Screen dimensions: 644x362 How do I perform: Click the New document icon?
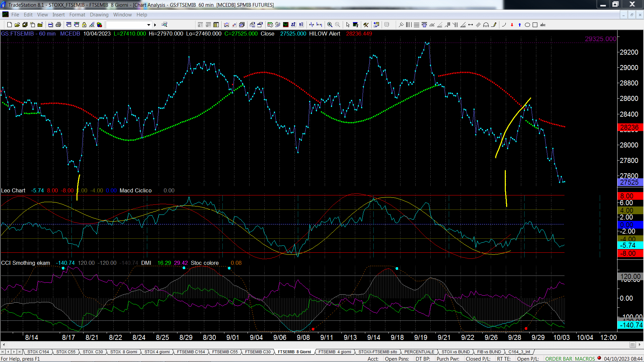(x=9, y=25)
